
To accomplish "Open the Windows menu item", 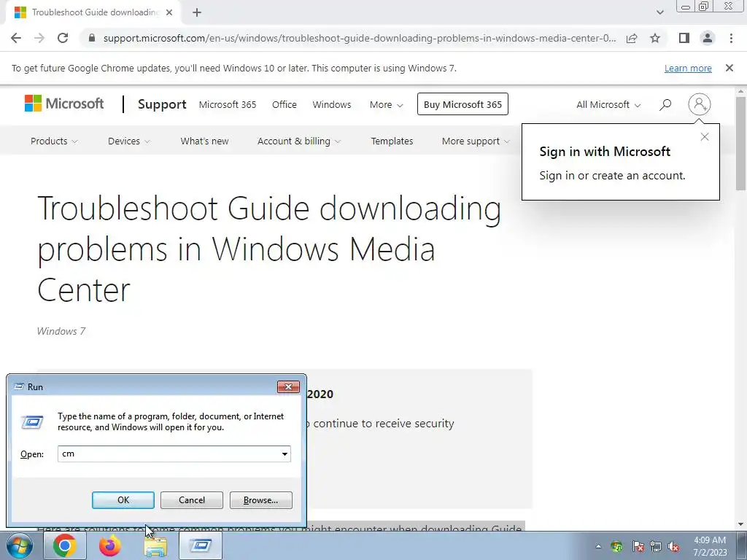I will pyautogui.click(x=332, y=105).
